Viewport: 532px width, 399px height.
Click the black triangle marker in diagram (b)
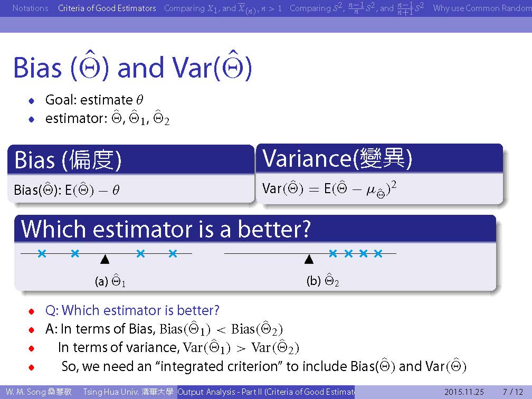tap(309, 259)
